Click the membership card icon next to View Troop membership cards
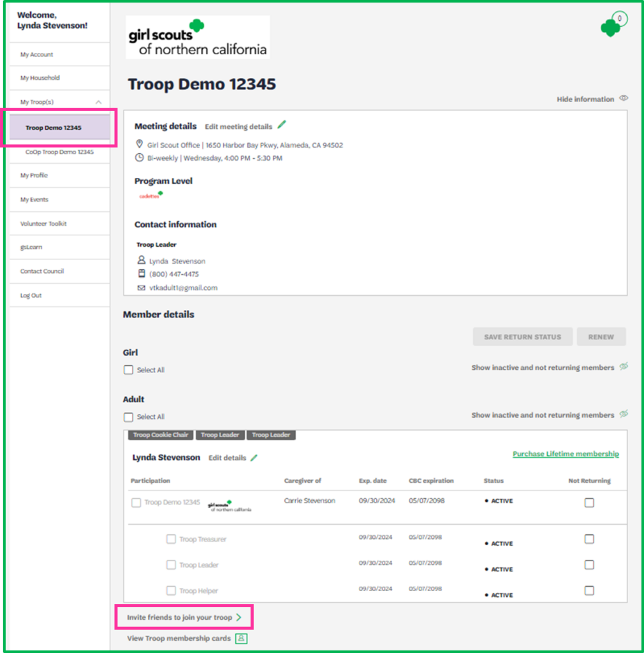644x653 pixels. (x=242, y=638)
